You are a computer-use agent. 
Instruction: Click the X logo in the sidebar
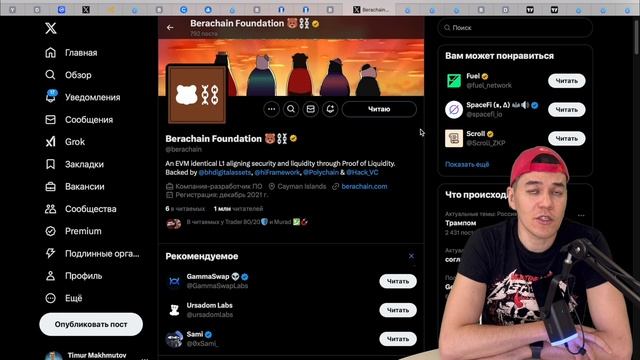(x=51, y=28)
